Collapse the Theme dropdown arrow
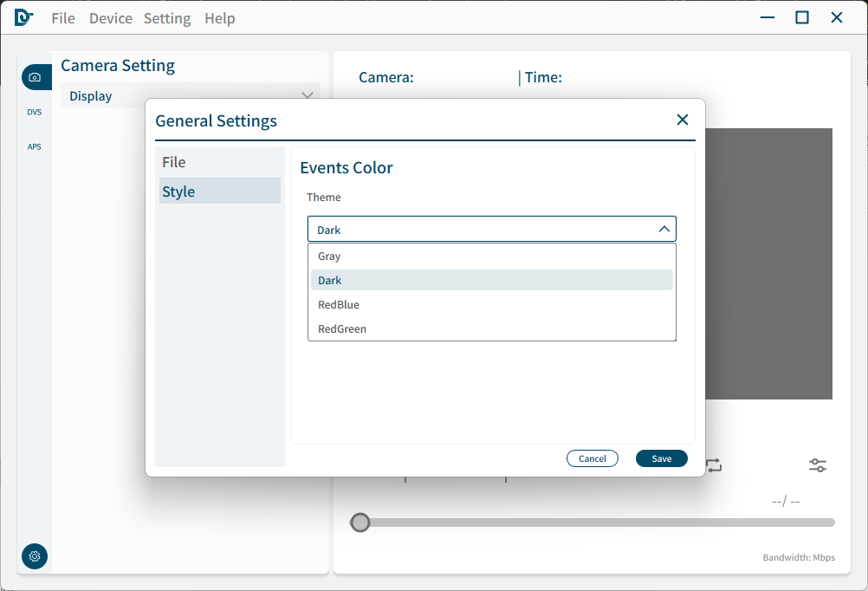Viewport: 868px width, 591px height. click(x=664, y=230)
